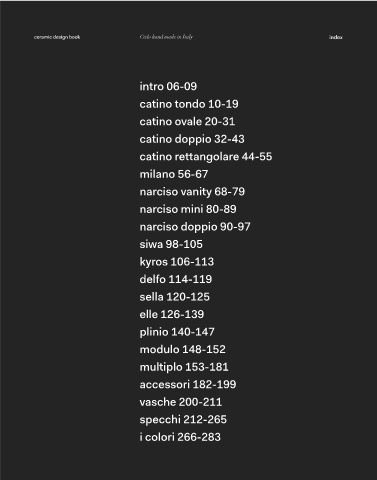The image size is (377, 480).
Task: Select specchi 212-265 entry
Action: point(183,419)
